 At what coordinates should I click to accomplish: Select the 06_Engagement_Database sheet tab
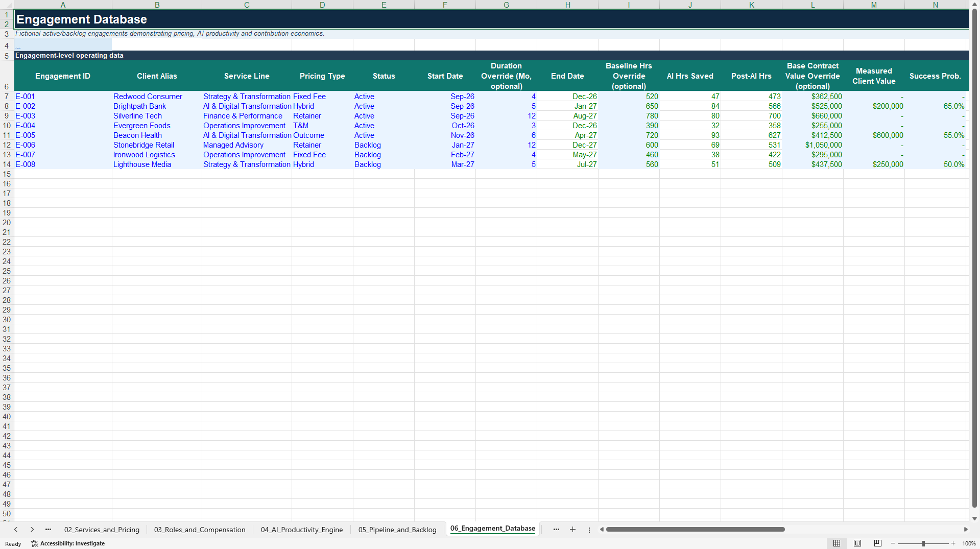click(x=493, y=529)
